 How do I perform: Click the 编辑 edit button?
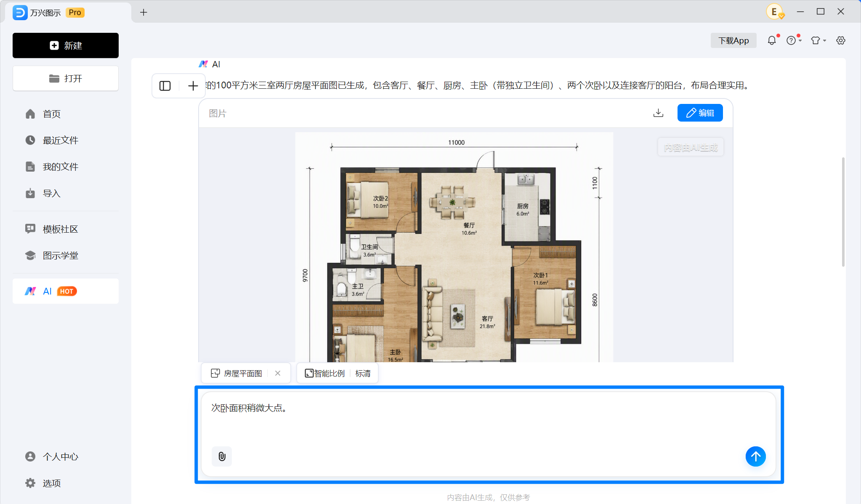700,113
